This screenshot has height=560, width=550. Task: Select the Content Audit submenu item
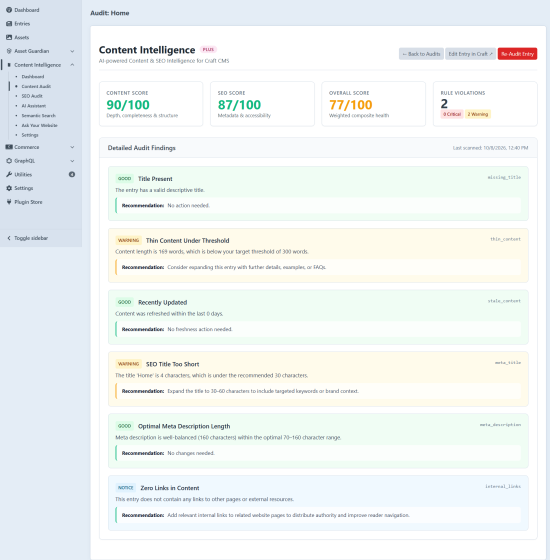36,86
